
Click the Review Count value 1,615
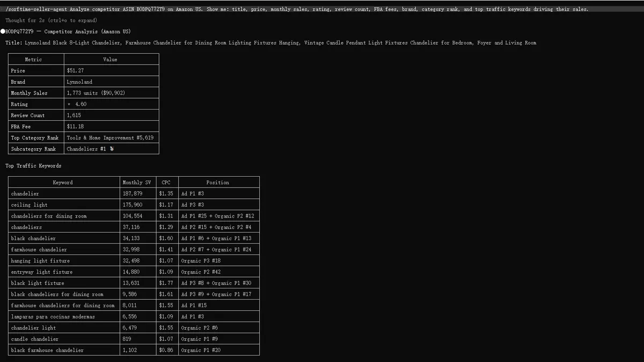(74, 115)
